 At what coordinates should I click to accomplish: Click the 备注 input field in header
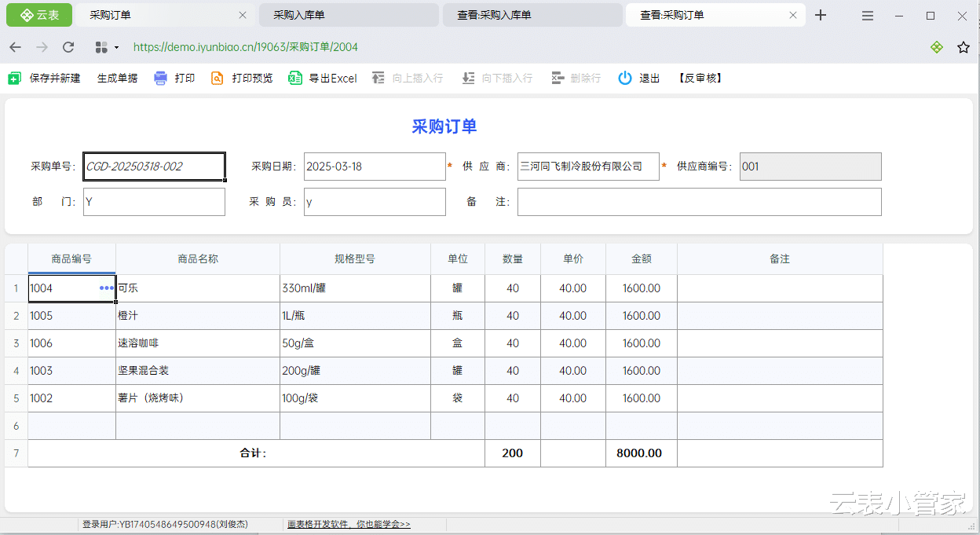(x=699, y=202)
